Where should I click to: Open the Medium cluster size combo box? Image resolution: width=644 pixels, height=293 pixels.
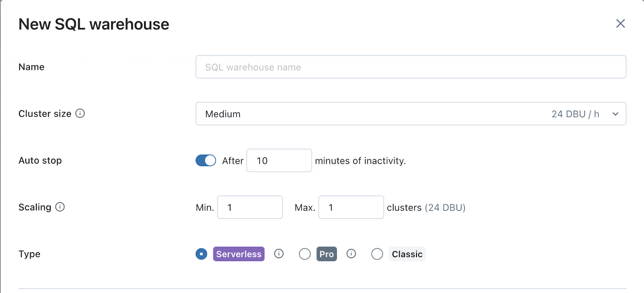pyautogui.click(x=411, y=114)
